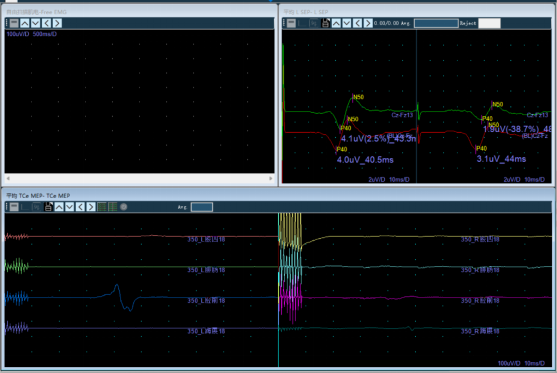This screenshot has height=373, width=557.
Task: Click the '100uV/D 500ms/D' scale label
Action: click(32, 34)
